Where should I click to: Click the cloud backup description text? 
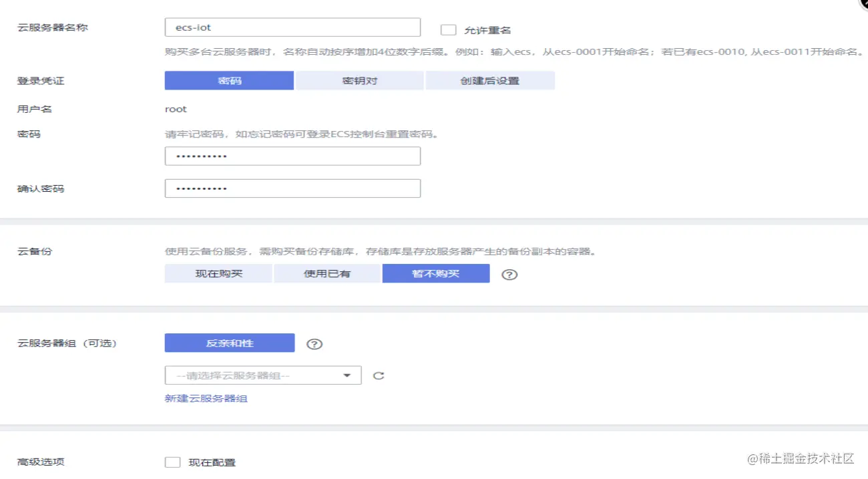tap(380, 252)
